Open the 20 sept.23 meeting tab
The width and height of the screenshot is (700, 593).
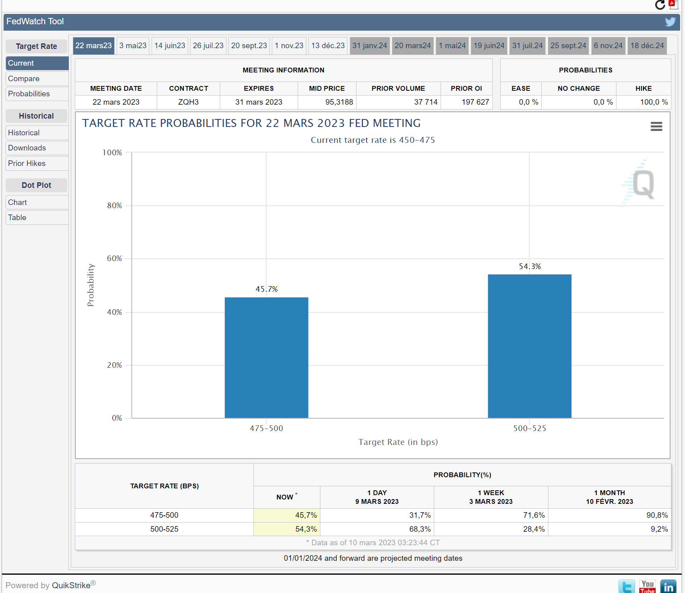pos(249,46)
